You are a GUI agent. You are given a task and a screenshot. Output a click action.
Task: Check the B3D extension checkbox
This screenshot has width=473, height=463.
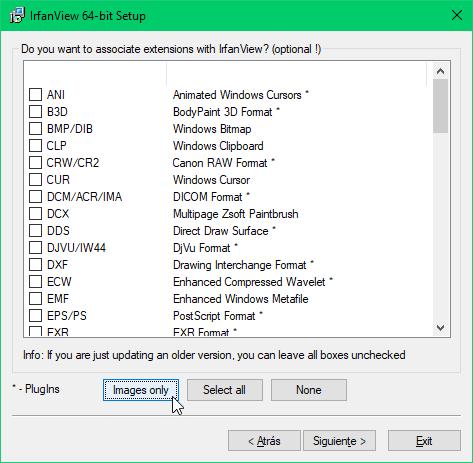tap(35, 111)
